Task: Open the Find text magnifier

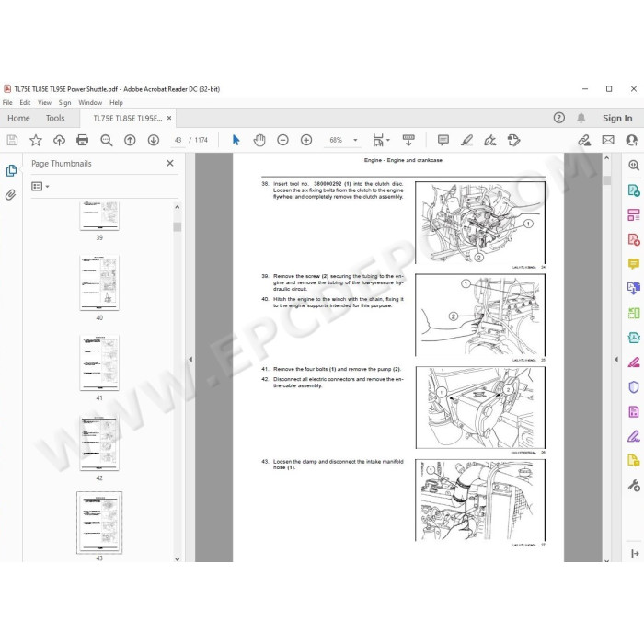Action: pyautogui.click(x=107, y=140)
